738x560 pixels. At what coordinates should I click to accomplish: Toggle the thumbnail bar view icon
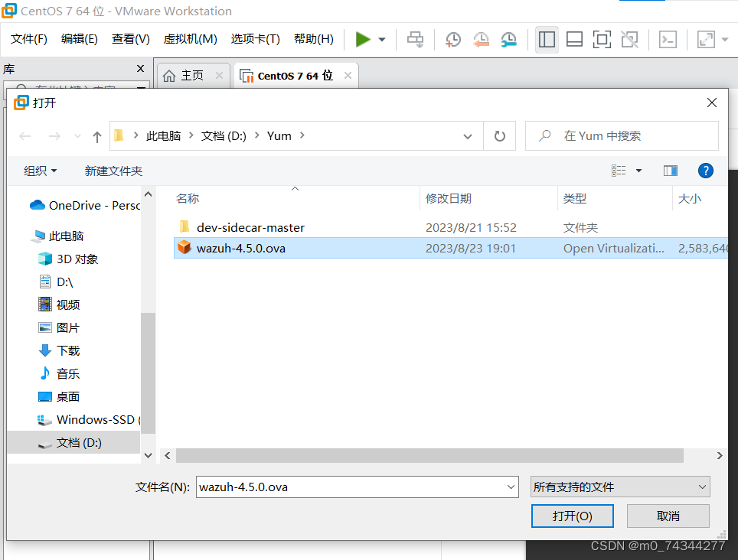tap(574, 40)
